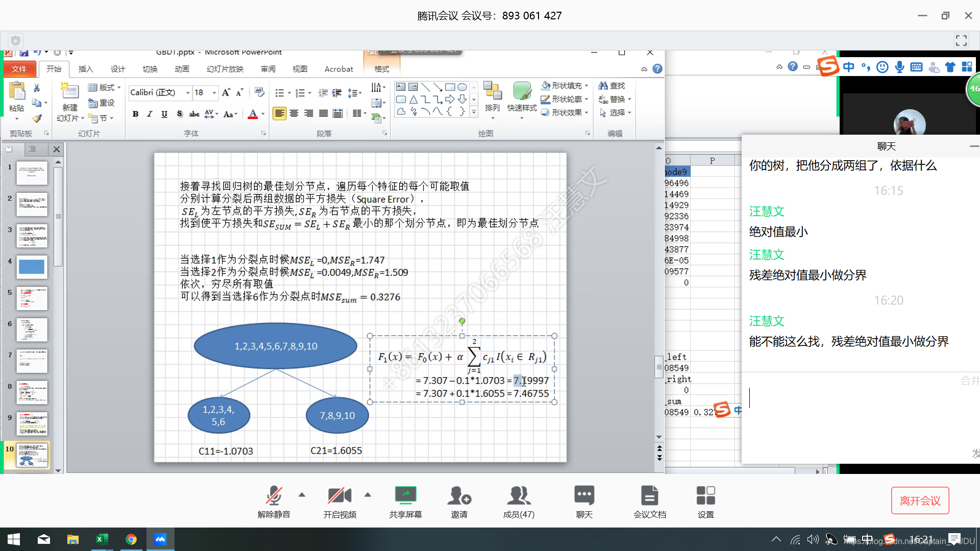Toggle left text alignment
980x551 pixels.
pos(279,113)
